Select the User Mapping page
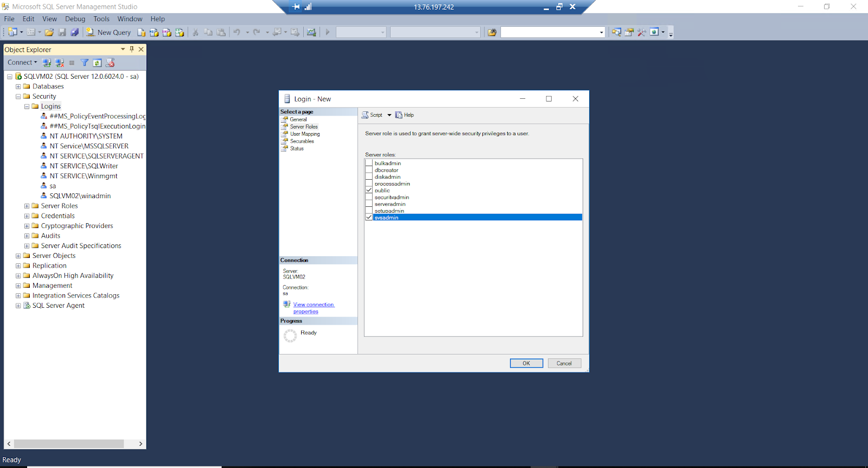Image resolution: width=868 pixels, height=468 pixels. pyautogui.click(x=305, y=134)
